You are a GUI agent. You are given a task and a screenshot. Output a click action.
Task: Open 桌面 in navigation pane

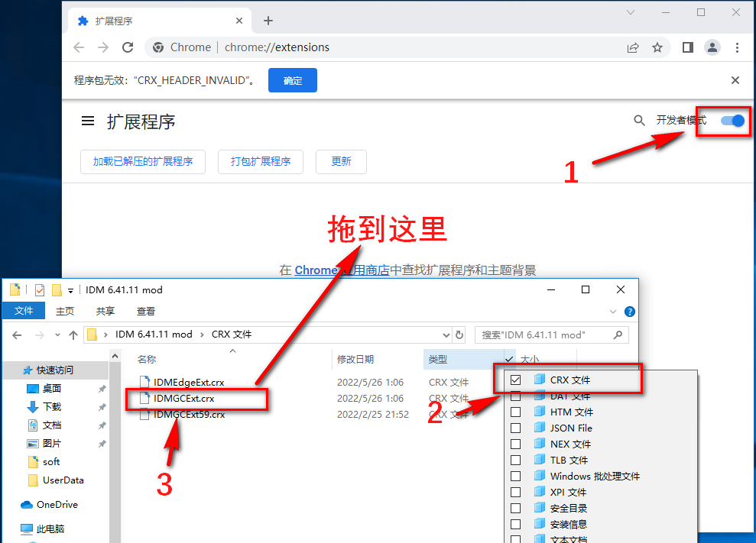tap(51, 388)
